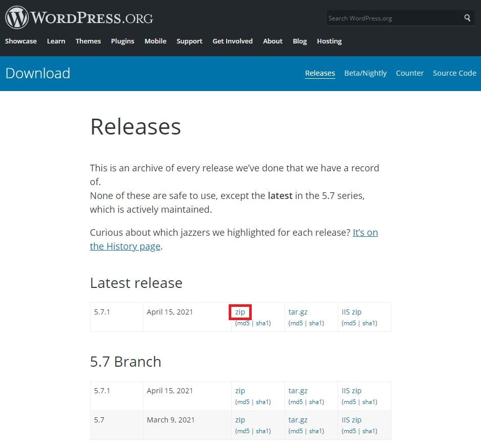Download latest release 5.7.1 zip

pyautogui.click(x=240, y=312)
